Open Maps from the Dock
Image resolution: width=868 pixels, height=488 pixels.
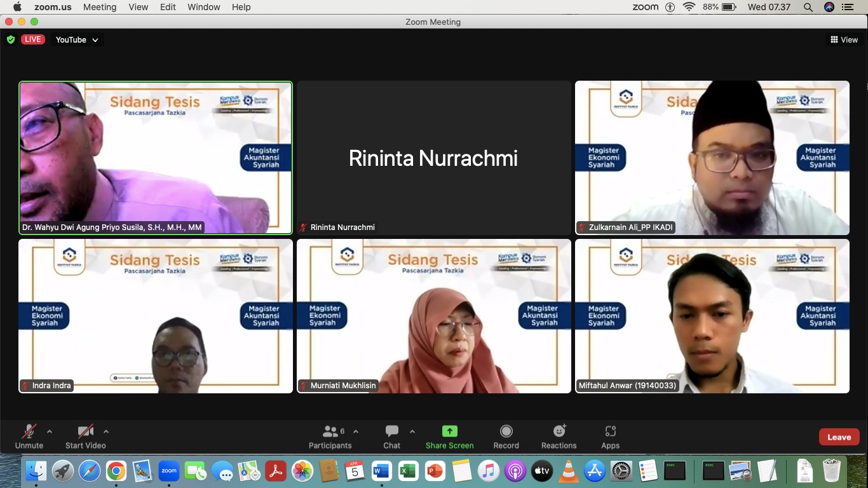pyautogui.click(x=249, y=471)
